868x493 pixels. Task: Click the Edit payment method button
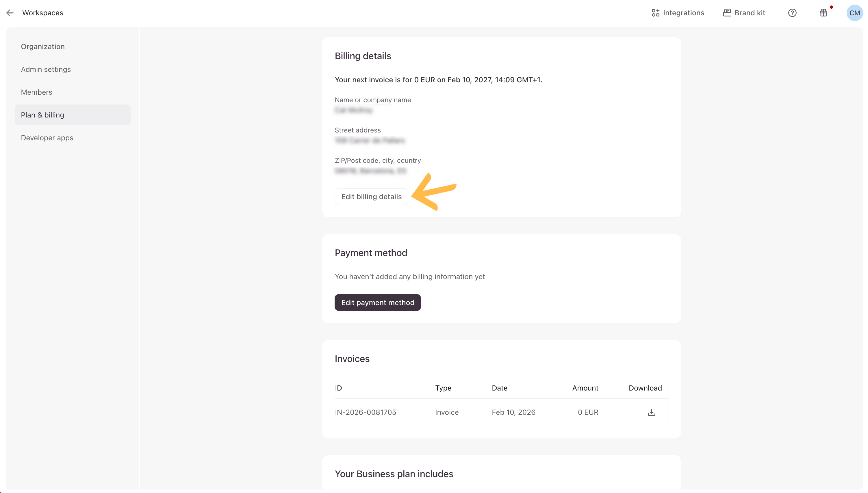[378, 302]
